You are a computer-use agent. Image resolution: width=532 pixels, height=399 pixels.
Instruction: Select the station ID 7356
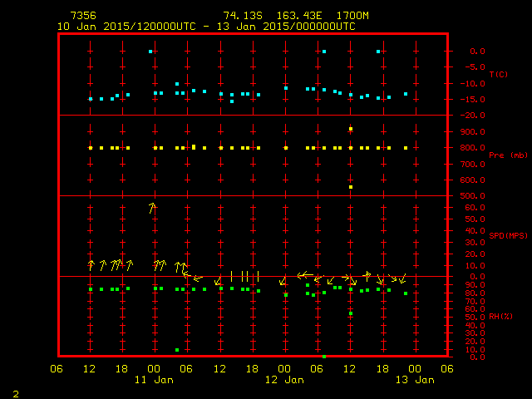[x=82, y=16]
